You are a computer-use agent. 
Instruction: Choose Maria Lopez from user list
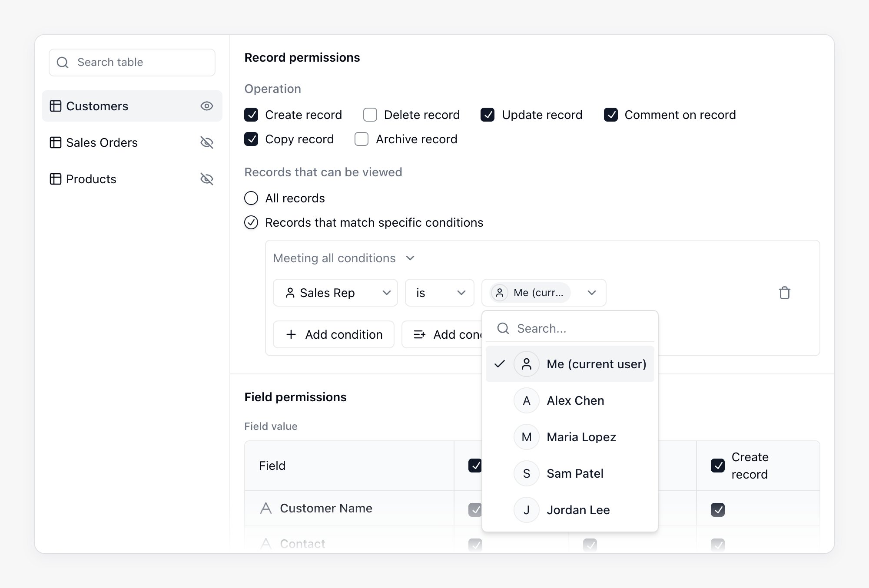(x=570, y=437)
